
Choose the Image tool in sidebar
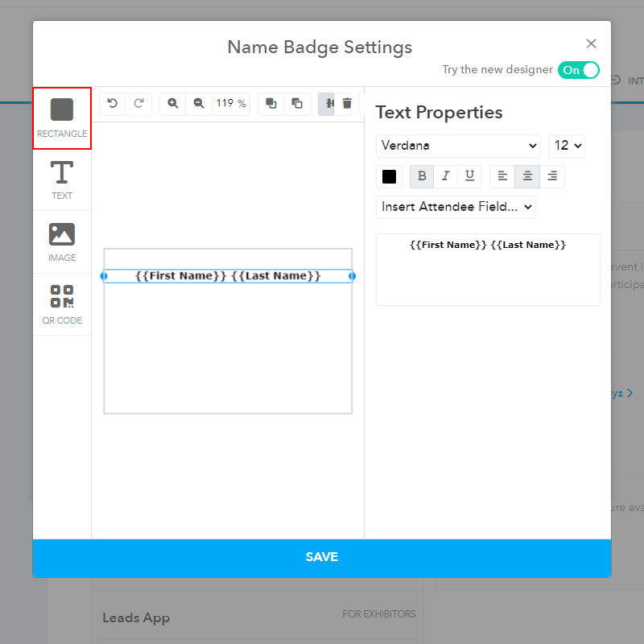click(62, 242)
